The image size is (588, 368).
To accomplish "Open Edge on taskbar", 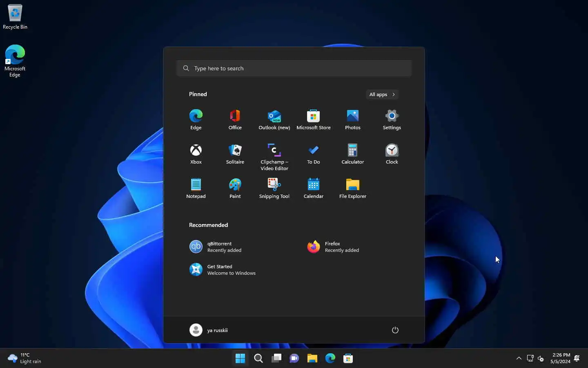I will pos(330,359).
